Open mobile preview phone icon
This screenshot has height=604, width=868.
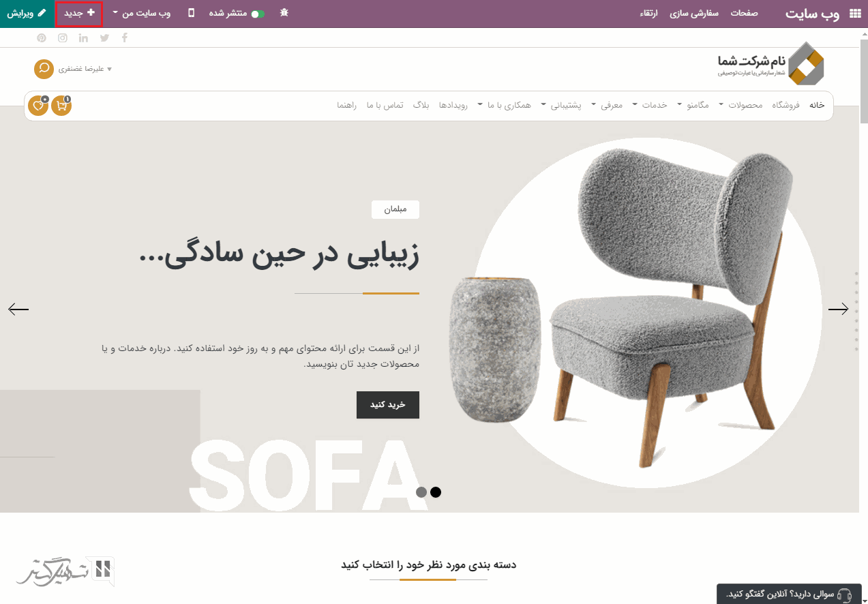click(191, 13)
